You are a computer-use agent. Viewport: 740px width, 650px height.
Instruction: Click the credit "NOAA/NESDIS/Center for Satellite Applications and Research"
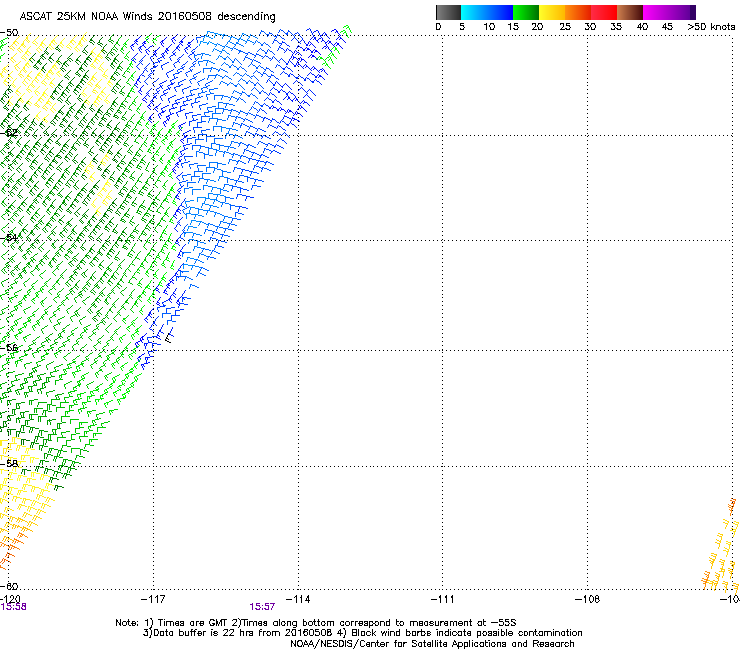pos(432,644)
